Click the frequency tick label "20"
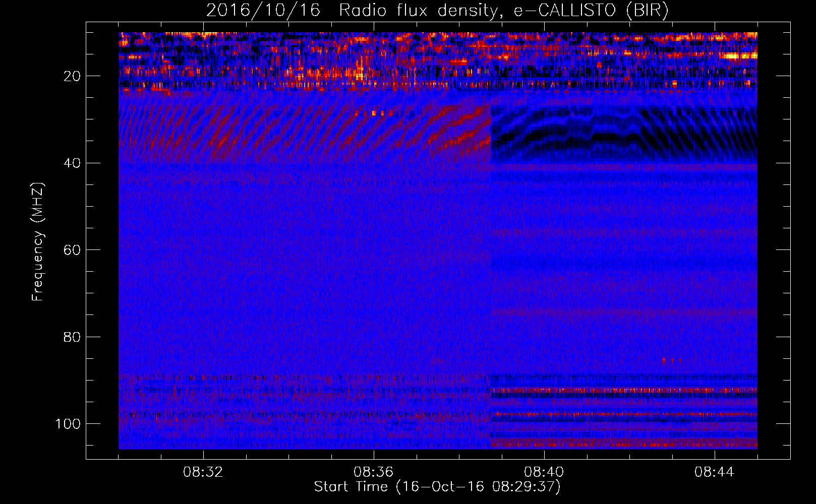816x504 pixels. coord(73,76)
